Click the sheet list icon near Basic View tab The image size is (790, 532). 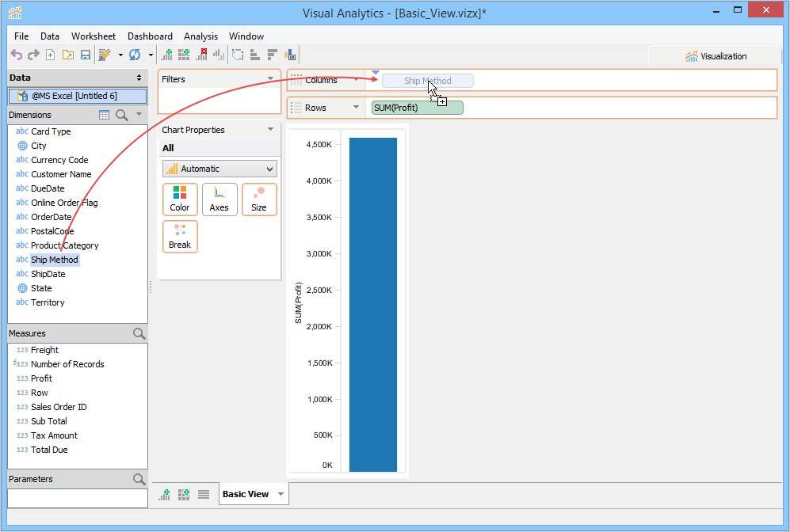coord(204,494)
